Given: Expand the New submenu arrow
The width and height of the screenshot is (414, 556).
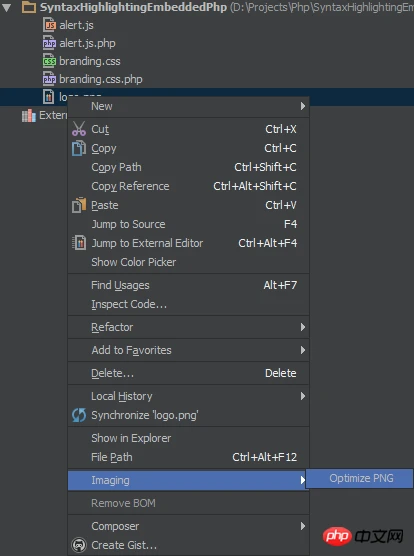Looking at the screenshot, I should [303, 106].
